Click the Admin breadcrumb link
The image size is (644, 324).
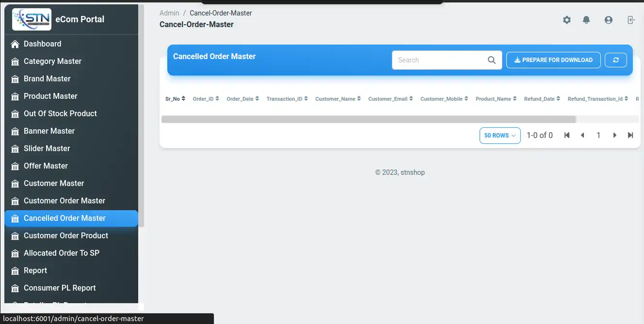[x=169, y=13]
